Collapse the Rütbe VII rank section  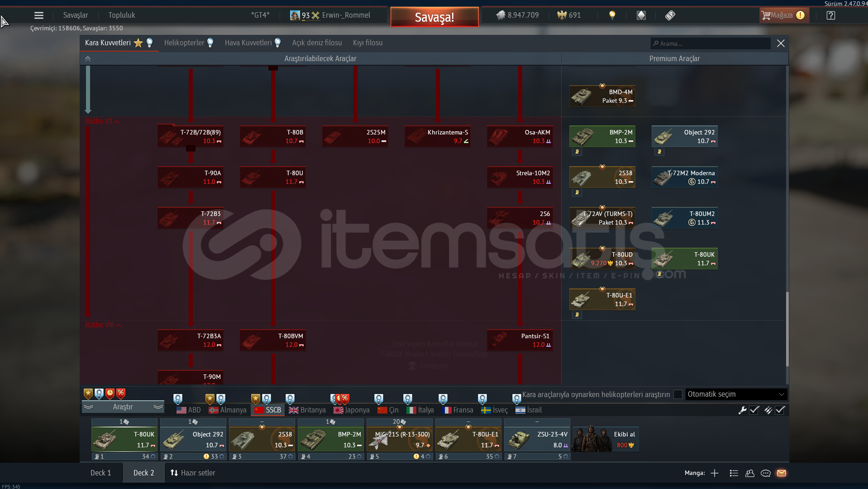coord(102,121)
